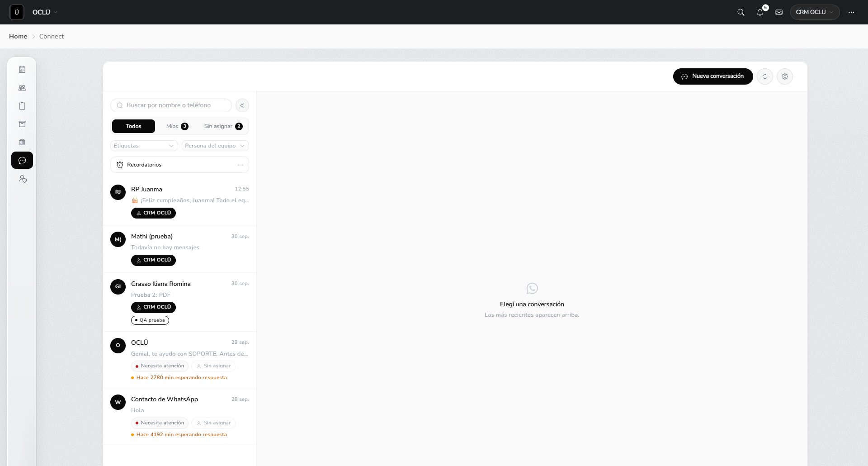The width and height of the screenshot is (868, 466).
Task: Start a Nueva conversación
Action: [x=713, y=76]
